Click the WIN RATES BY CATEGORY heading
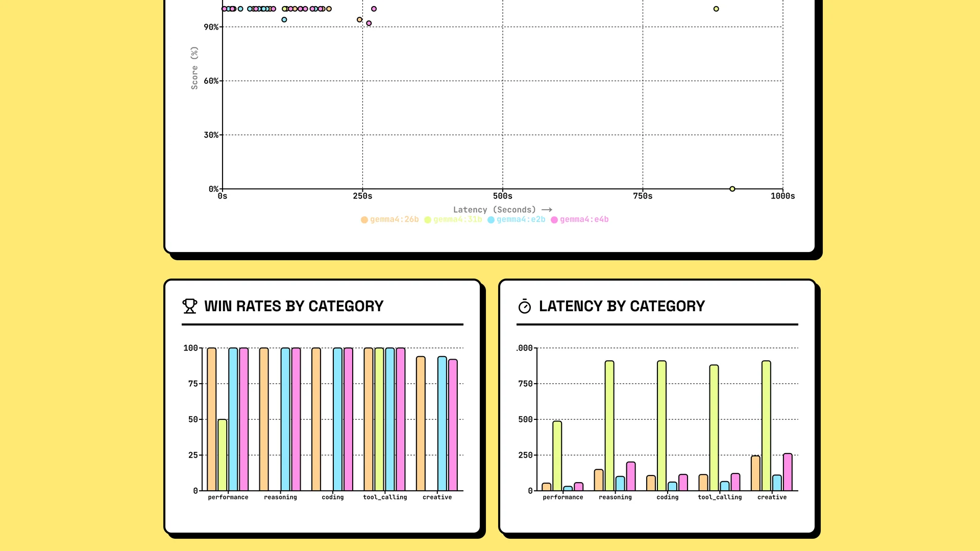This screenshot has width=980, height=551. tap(294, 306)
